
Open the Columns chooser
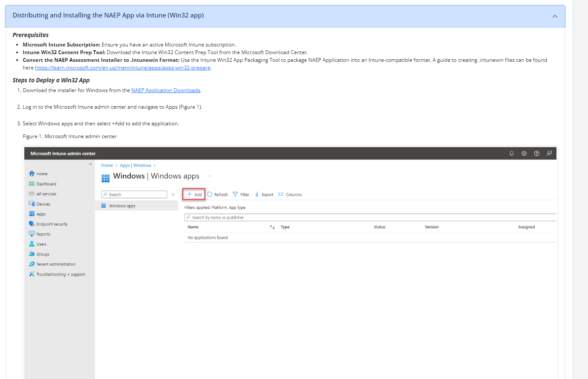(290, 194)
